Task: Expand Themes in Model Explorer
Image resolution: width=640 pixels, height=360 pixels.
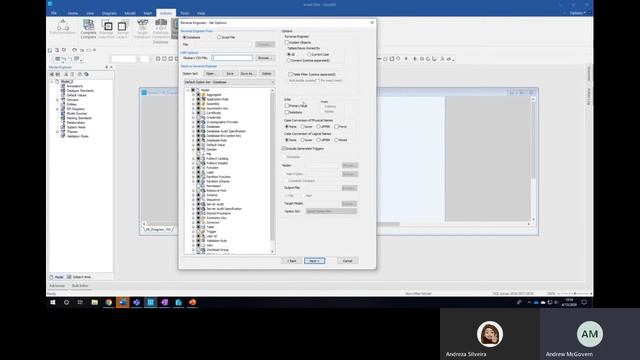Action: [58, 132]
